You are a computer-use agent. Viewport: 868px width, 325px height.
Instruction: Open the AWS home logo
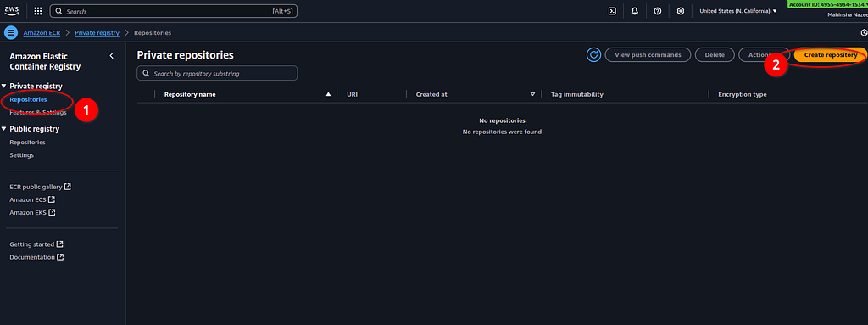pos(12,10)
